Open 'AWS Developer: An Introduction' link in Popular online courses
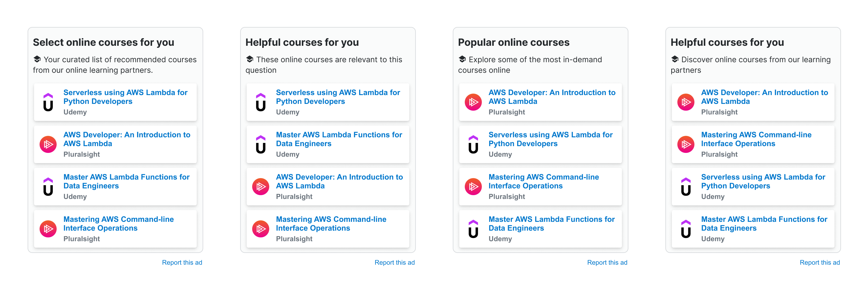Screen dimensions: 868x294 pos(551,97)
